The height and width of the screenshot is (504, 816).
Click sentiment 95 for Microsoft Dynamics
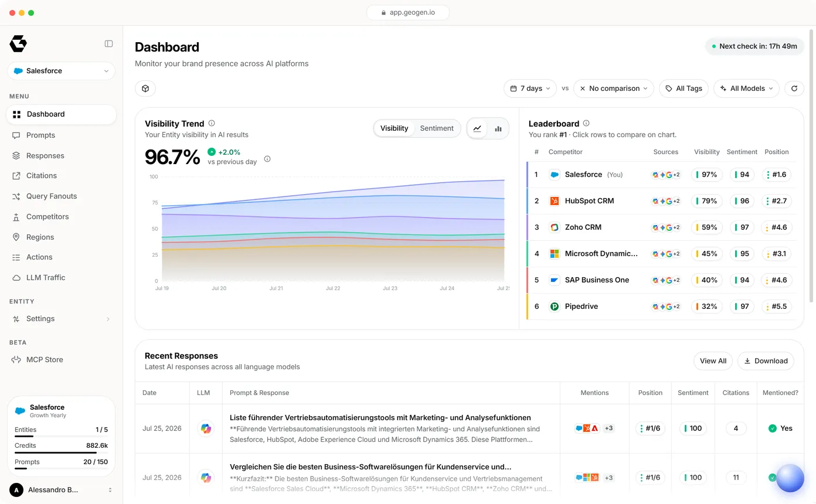[x=742, y=254]
